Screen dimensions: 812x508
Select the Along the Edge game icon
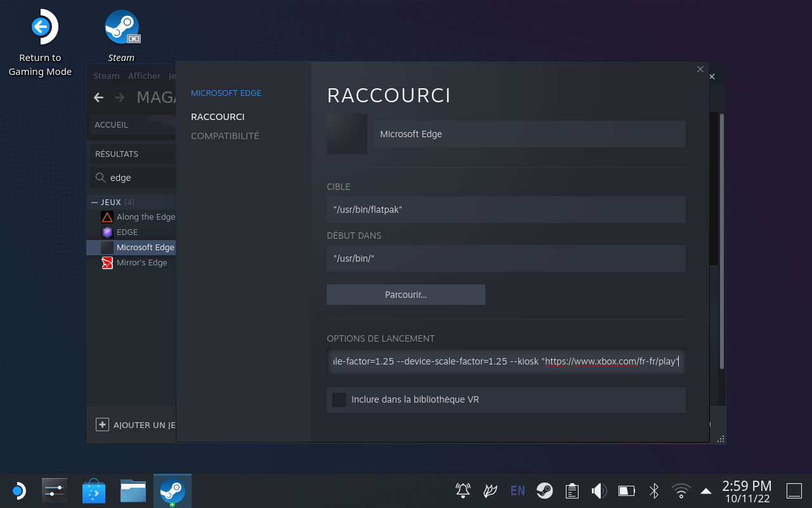point(107,217)
